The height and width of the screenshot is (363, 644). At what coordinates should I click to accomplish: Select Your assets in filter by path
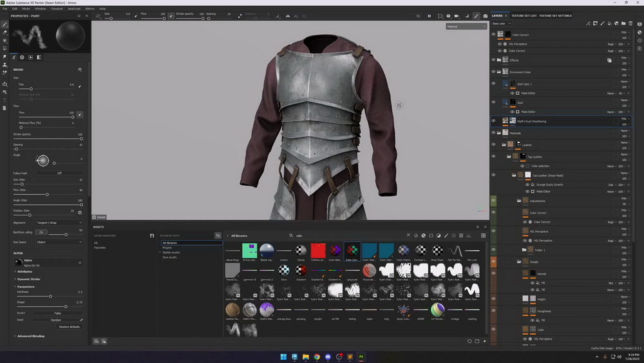pos(169,257)
